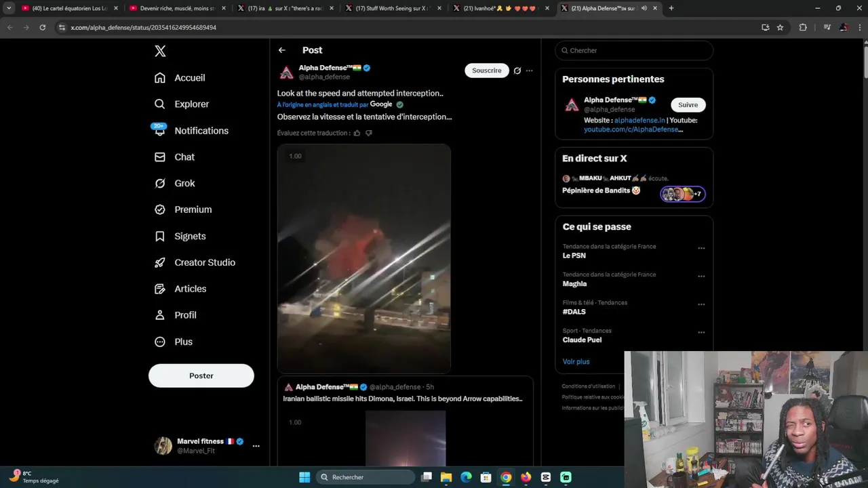The width and height of the screenshot is (868, 488).
Task: Click the taskbar Rechercher search box
Action: [366, 477]
